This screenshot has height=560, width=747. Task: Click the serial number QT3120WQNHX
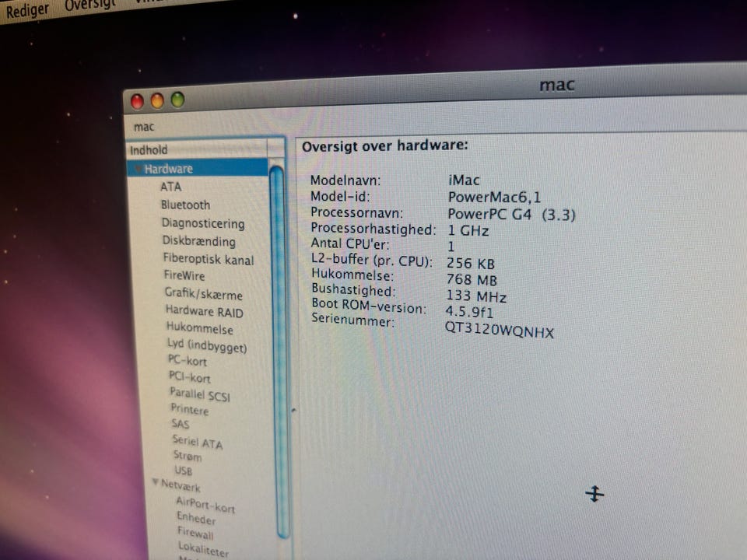[499, 330]
